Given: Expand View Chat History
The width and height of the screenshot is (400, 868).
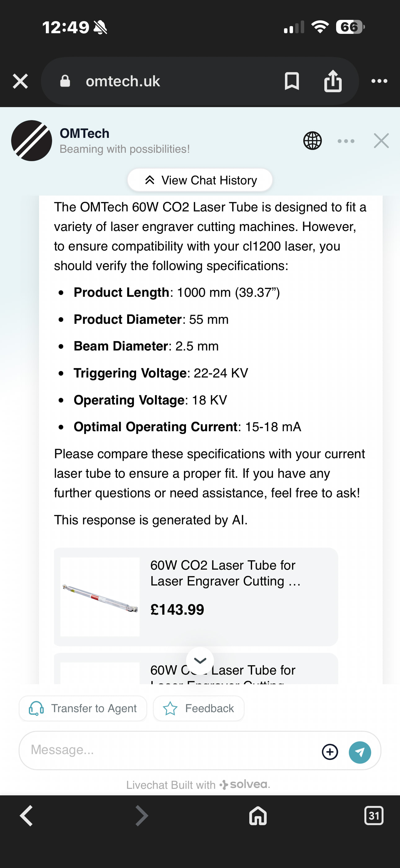Looking at the screenshot, I should (200, 180).
